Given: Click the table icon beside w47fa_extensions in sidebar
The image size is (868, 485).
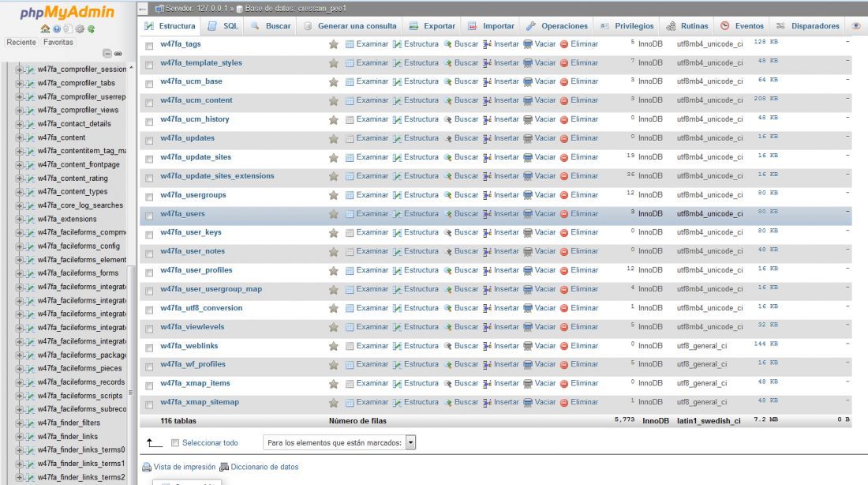Looking at the screenshot, I should [31, 219].
